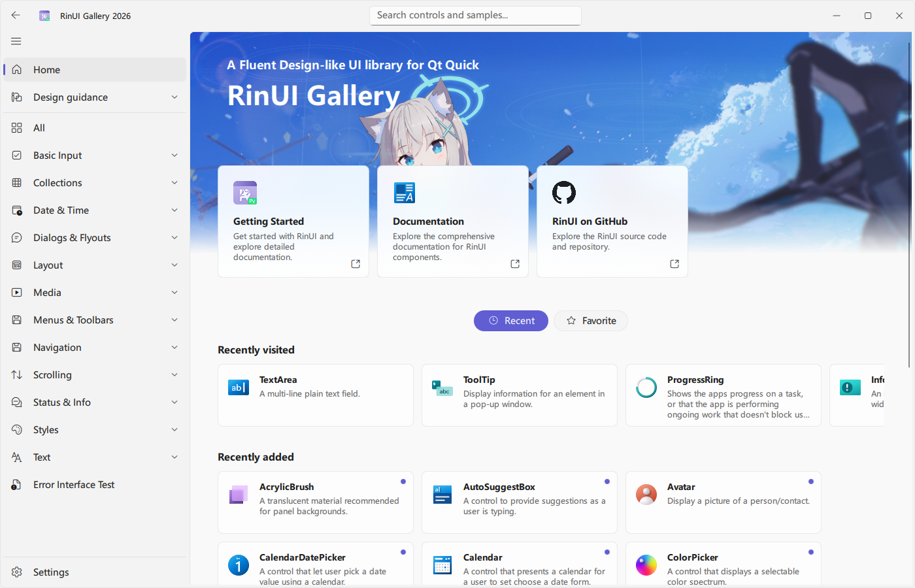This screenshot has height=588, width=915.
Task: Click the Dialogs & Flyouts chat icon
Action: (17, 238)
